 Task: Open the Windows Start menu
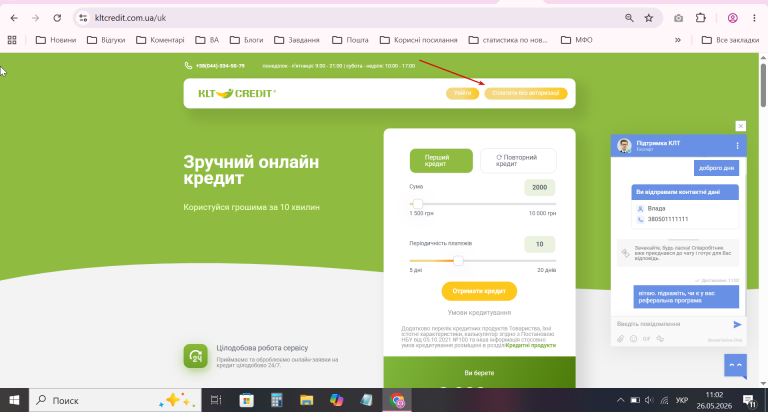(x=14, y=400)
